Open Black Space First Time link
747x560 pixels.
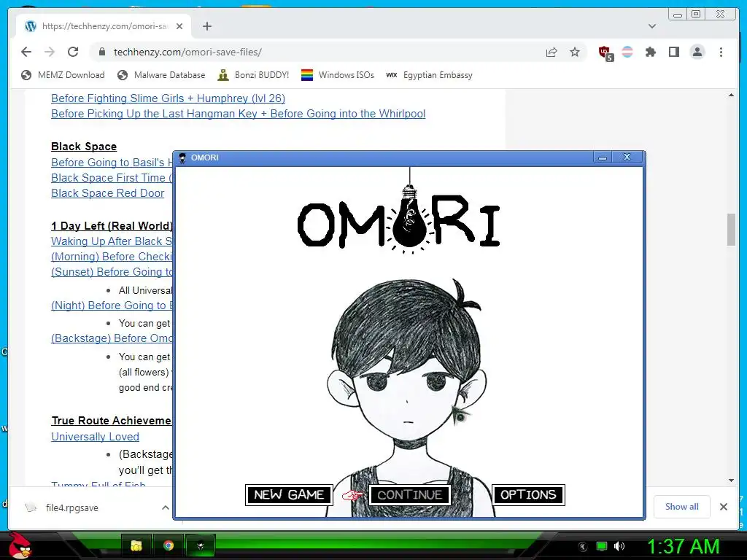point(112,178)
